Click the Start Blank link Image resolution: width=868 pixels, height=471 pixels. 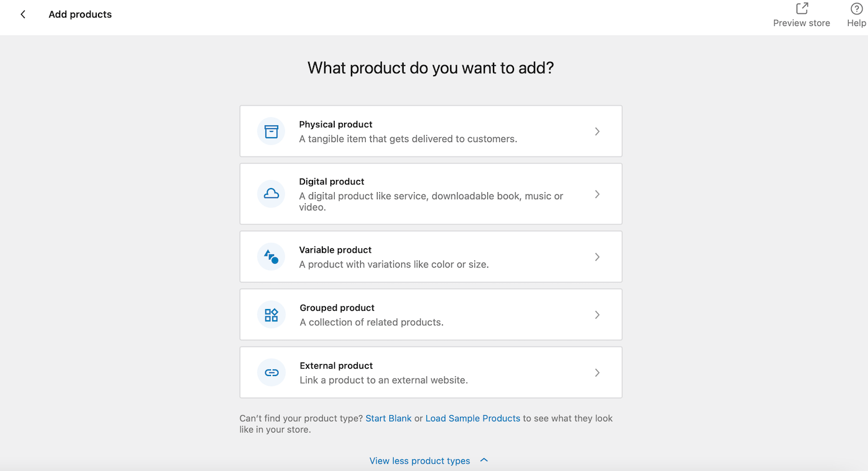tap(388, 418)
